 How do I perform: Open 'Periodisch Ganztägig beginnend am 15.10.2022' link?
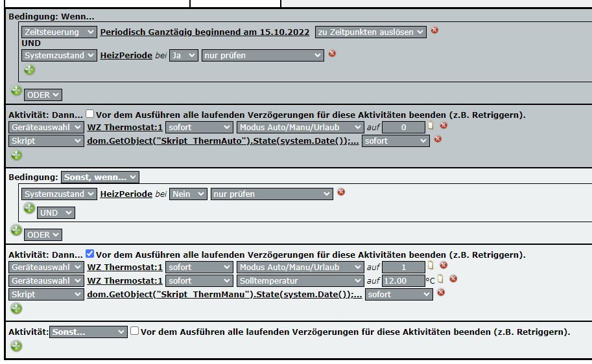(x=205, y=32)
